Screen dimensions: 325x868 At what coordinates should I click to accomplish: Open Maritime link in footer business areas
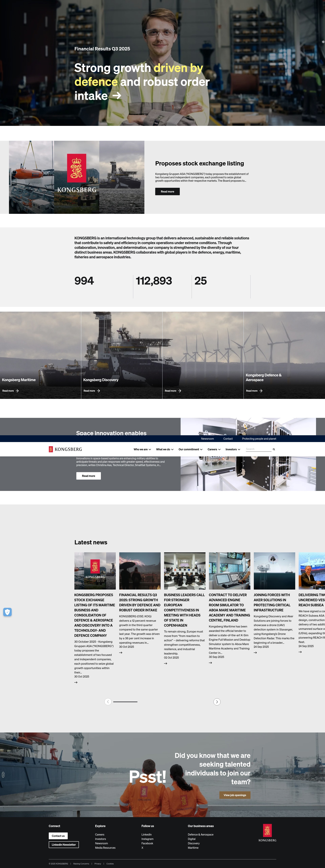pyautogui.click(x=193, y=848)
